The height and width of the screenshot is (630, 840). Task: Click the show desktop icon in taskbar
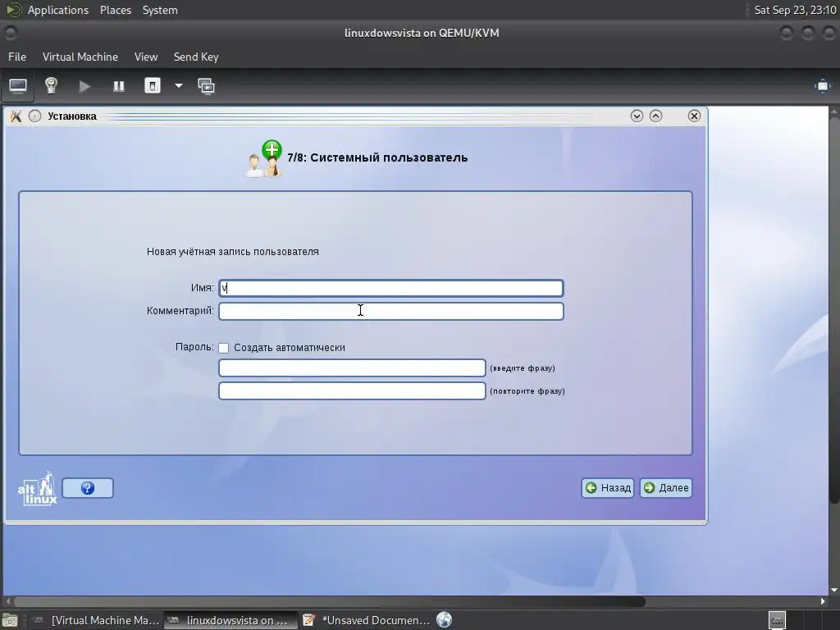pyautogui.click(x=10, y=620)
